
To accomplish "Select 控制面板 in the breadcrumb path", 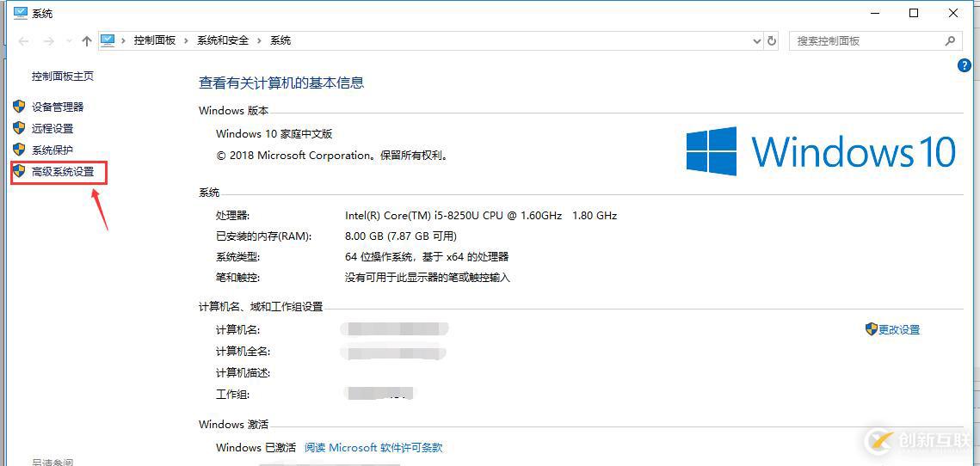I will pyautogui.click(x=155, y=40).
